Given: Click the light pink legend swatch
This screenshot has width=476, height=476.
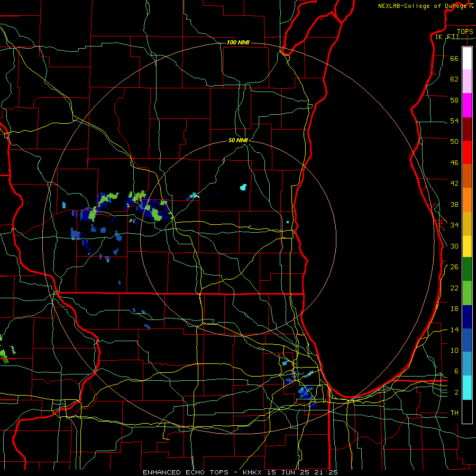Looking at the screenshot, I should click(467, 81).
